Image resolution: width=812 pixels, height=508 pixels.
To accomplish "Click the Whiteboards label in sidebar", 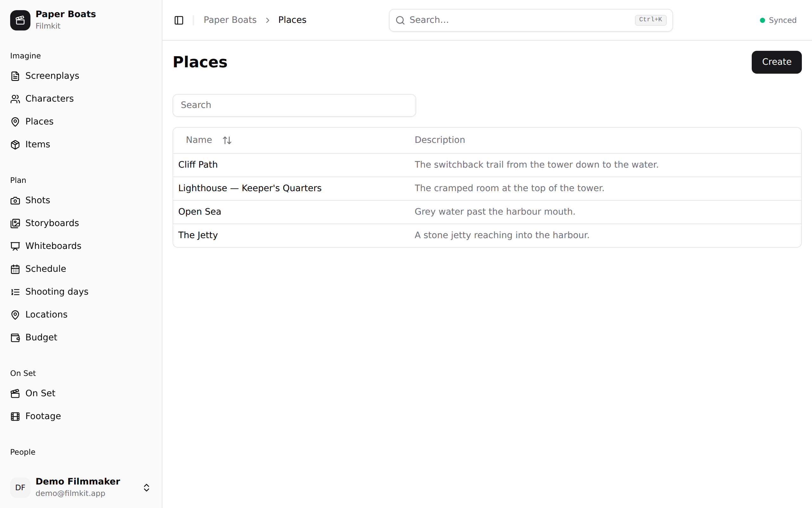I will (x=53, y=246).
